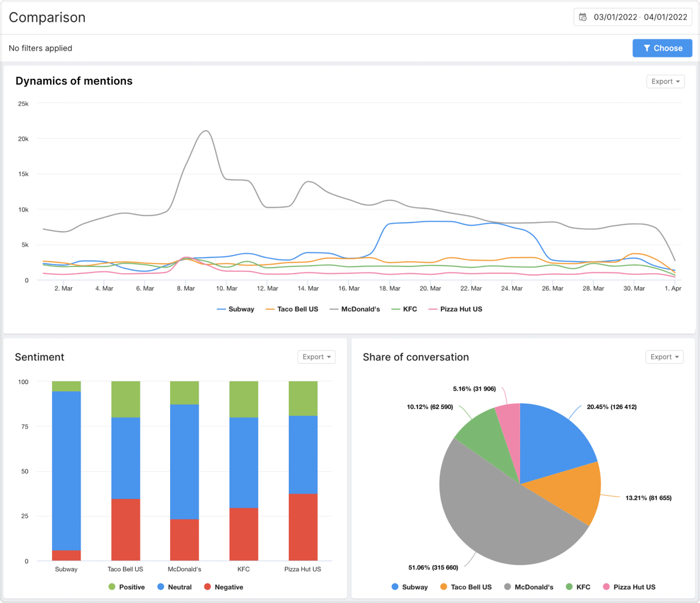
Task: Toggle Subway series in line chart legend
Action: (x=236, y=309)
